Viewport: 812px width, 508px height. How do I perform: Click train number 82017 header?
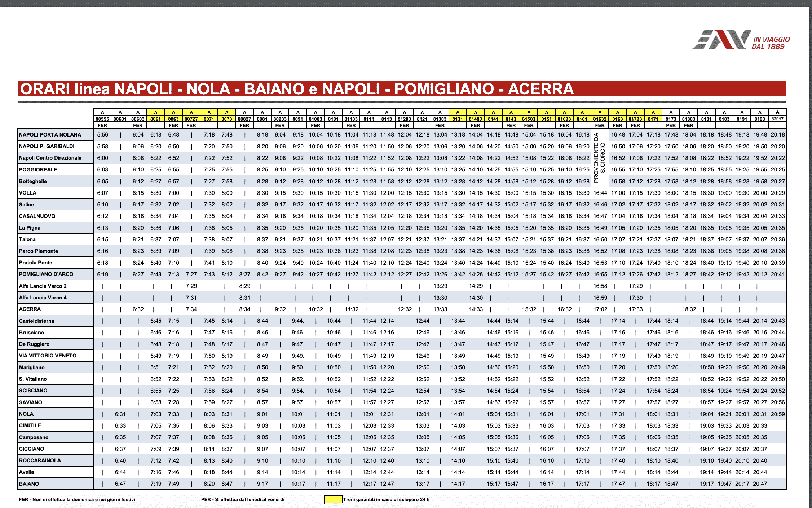point(777,119)
